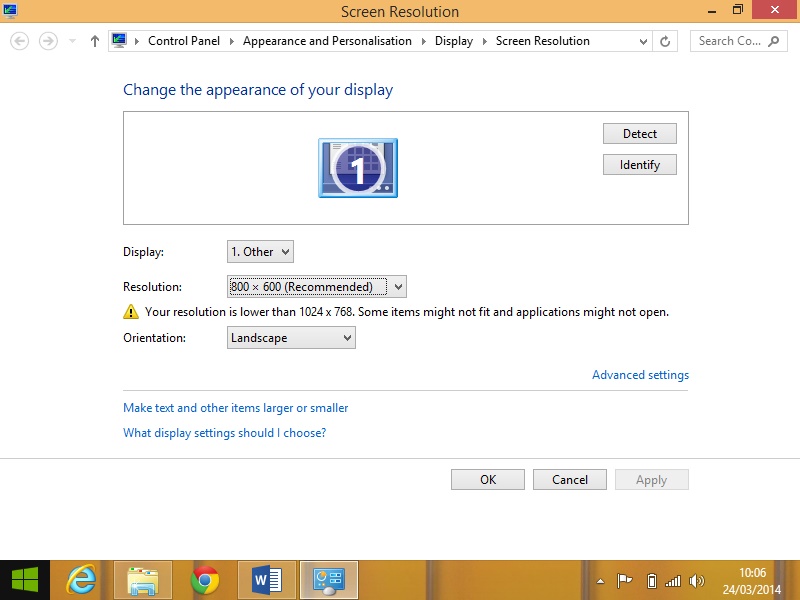The width and height of the screenshot is (800, 600).
Task: Click the volume speaker icon
Action: click(696, 581)
